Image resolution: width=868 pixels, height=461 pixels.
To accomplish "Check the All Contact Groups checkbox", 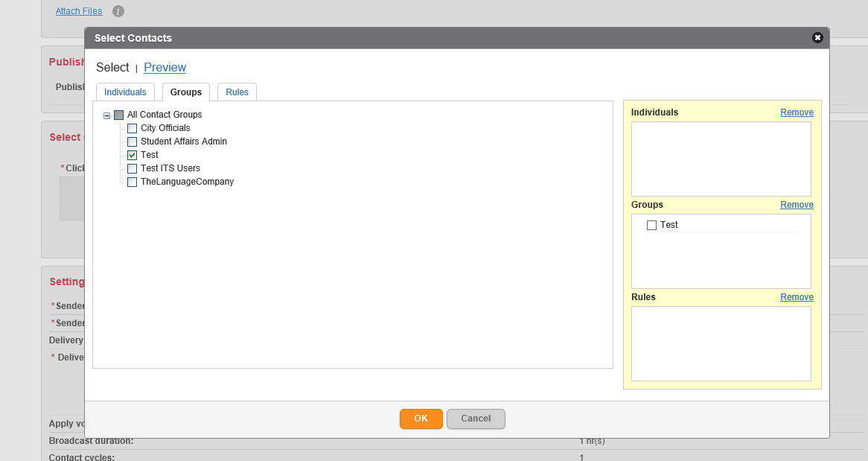I will 118,115.
